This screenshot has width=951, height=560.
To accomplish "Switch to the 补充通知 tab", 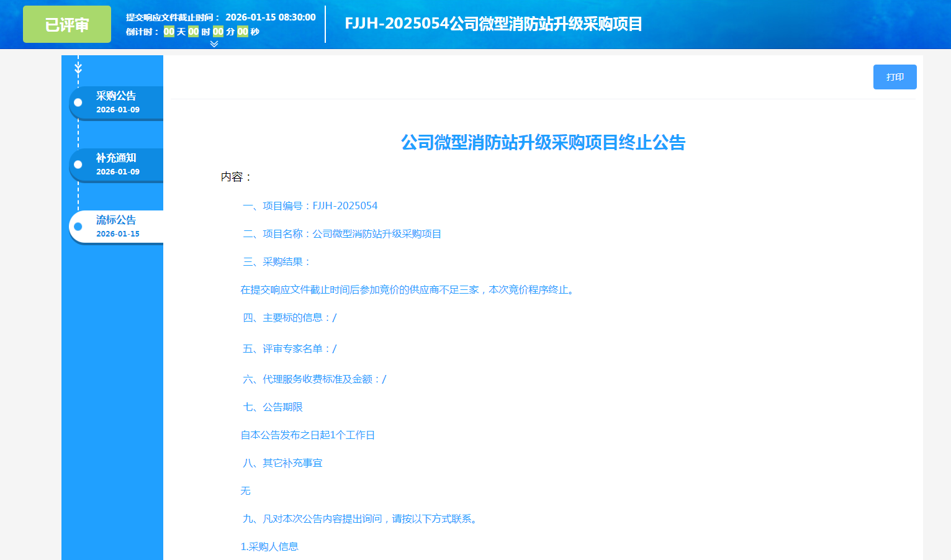I will coord(116,158).
